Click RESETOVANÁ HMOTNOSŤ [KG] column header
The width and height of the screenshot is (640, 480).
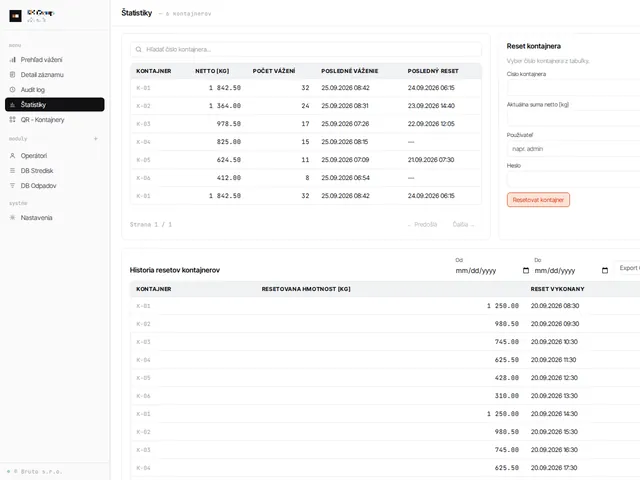click(306, 289)
